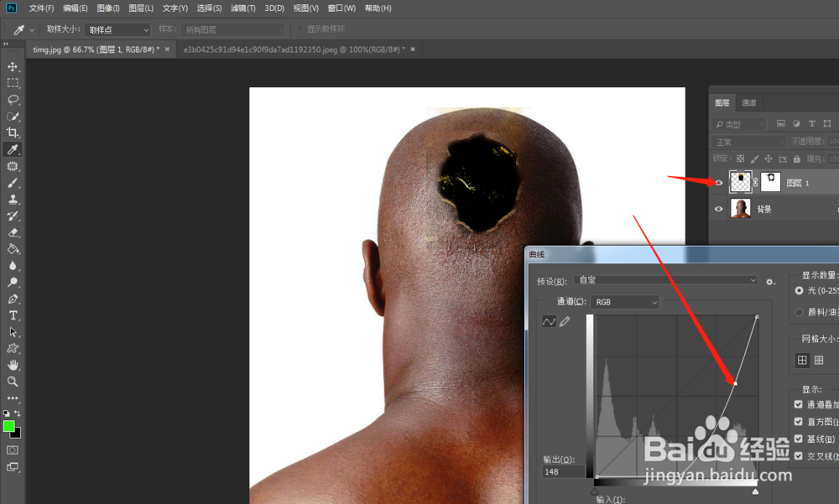This screenshot has width=839, height=504.
Task: Filter layers by pixel layer type
Action: [x=780, y=123]
